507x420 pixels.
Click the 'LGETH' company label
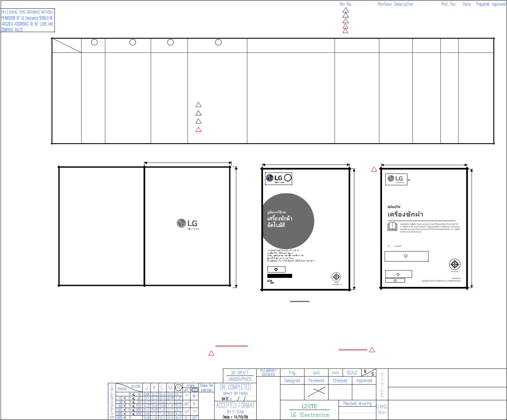(309, 406)
